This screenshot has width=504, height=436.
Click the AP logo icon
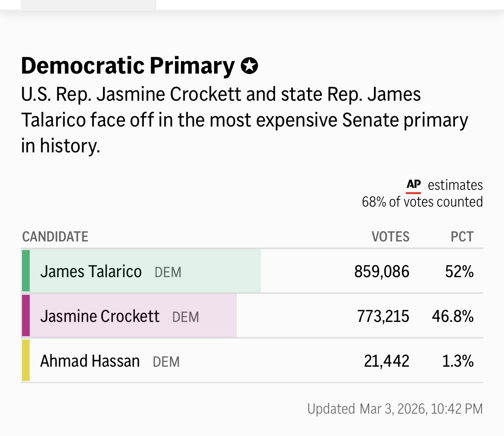pos(414,185)
